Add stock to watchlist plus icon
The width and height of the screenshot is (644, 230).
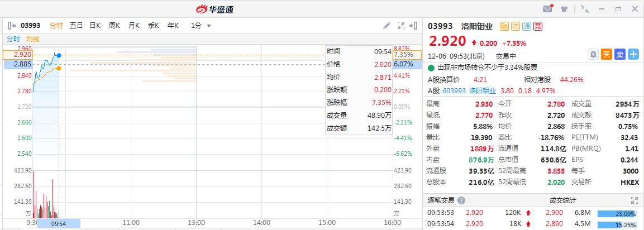click(633, 54)
